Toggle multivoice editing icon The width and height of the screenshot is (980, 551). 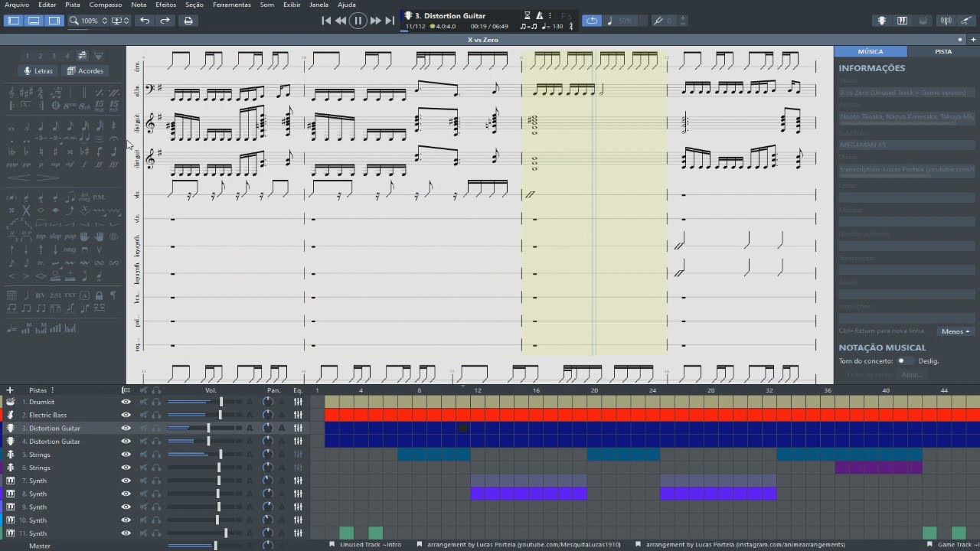pos(83,56)
